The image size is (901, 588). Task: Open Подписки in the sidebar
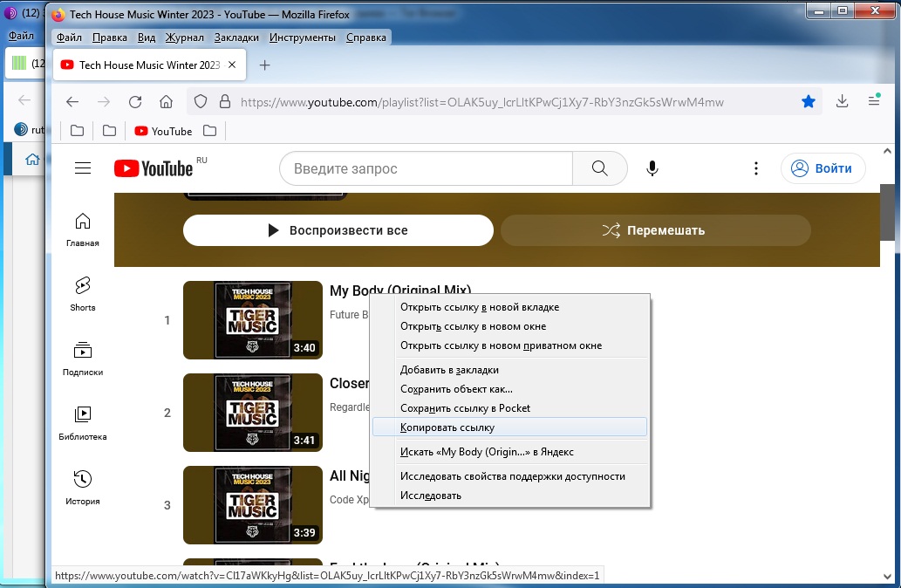(x=83, y=358)
